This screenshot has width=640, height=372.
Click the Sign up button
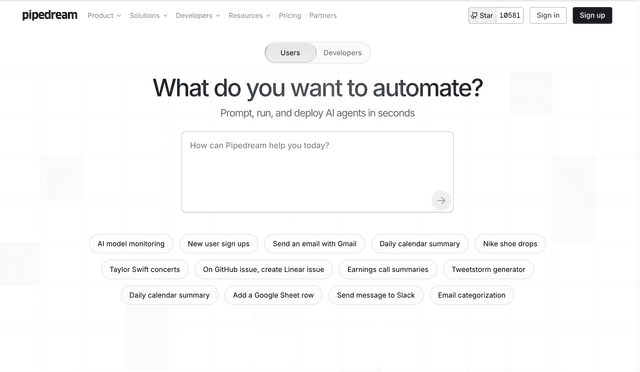(592, 16)
